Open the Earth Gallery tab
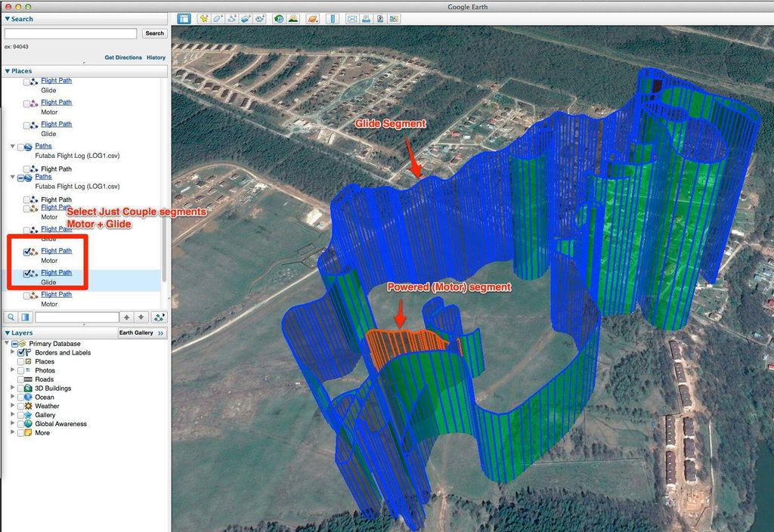The image size is (774, 532). pos(141,333)
